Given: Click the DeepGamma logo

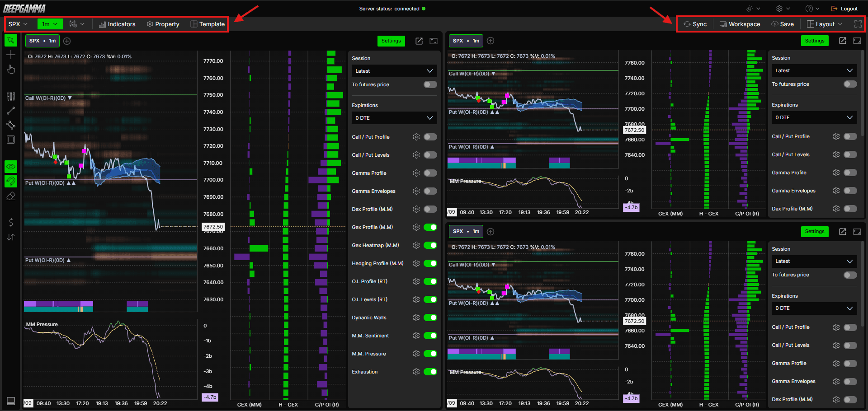Looking at the screenshot, I should (x=24, y=9).
